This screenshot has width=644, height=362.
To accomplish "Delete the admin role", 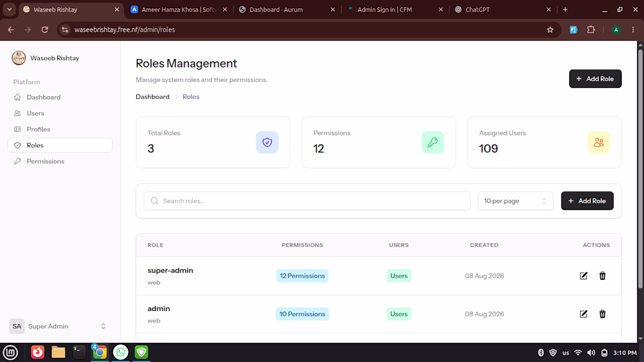I will pos(602,314).
